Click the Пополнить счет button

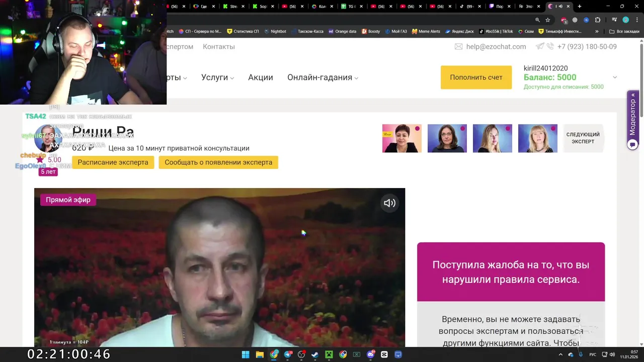pos(476,77)
